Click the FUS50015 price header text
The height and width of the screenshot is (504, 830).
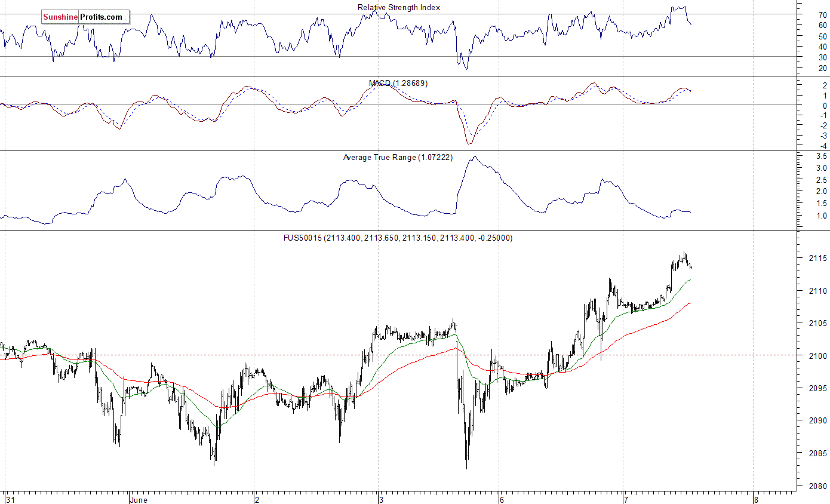398,238
